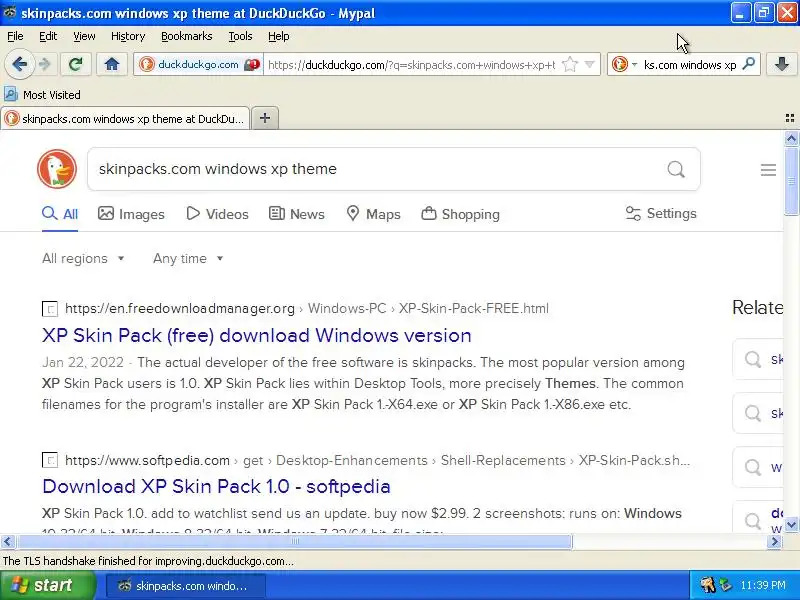Open the Windows Start menu

pos(47,585)
